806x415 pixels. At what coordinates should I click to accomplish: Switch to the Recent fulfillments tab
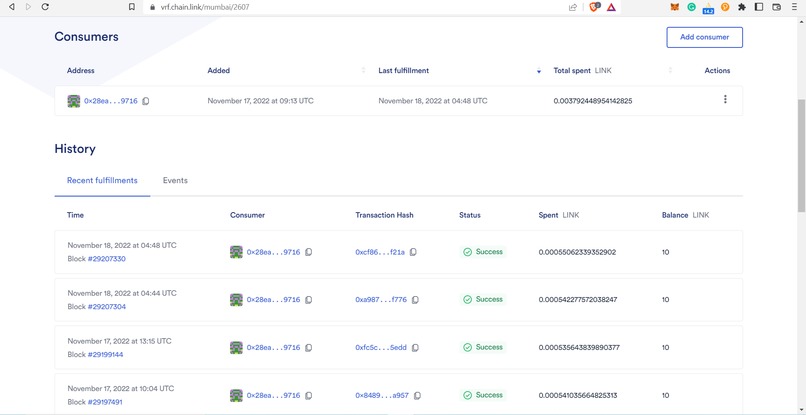pyautogui.click(x=102, y=181)
